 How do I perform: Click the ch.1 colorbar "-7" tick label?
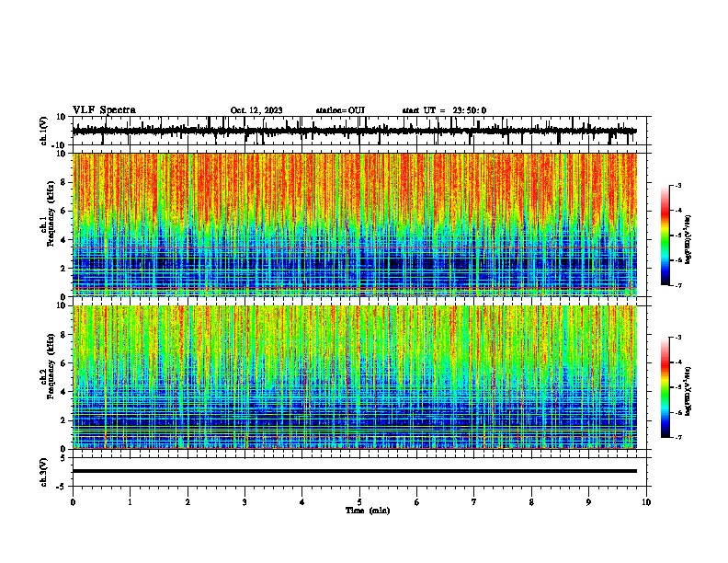coord(678,285)
